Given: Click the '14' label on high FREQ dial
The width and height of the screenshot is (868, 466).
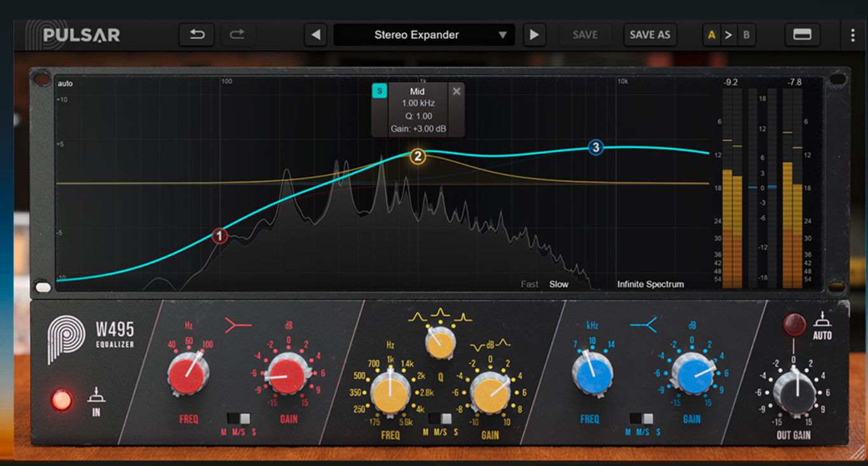Looking at the screenshot, I should click(611, 345).
